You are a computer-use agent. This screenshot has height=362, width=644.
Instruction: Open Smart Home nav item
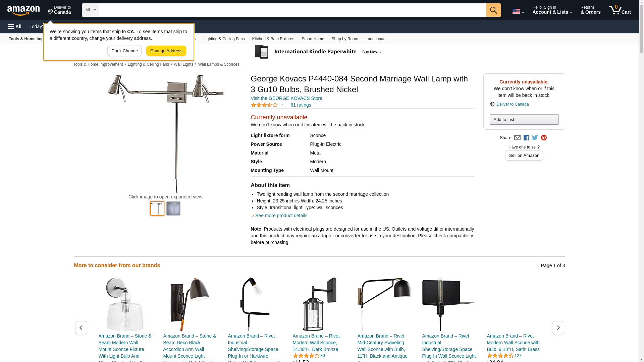coord(313,39)
